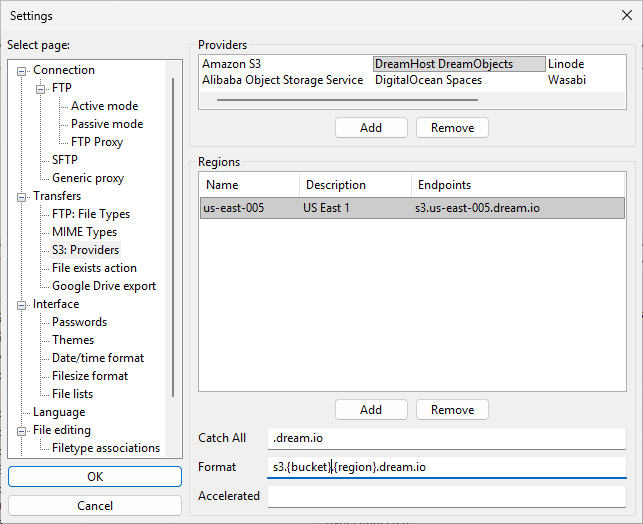Screen dimensions: 643x524
Task: Collapse the FTP tree branch
Action: (x=42, y=89)
